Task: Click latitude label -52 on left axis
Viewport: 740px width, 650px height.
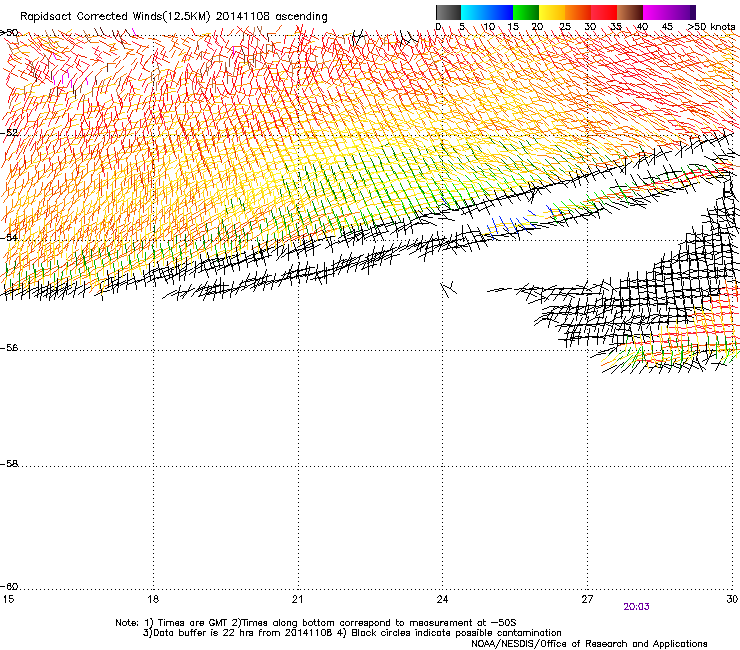Action: [x=9, y=133]
